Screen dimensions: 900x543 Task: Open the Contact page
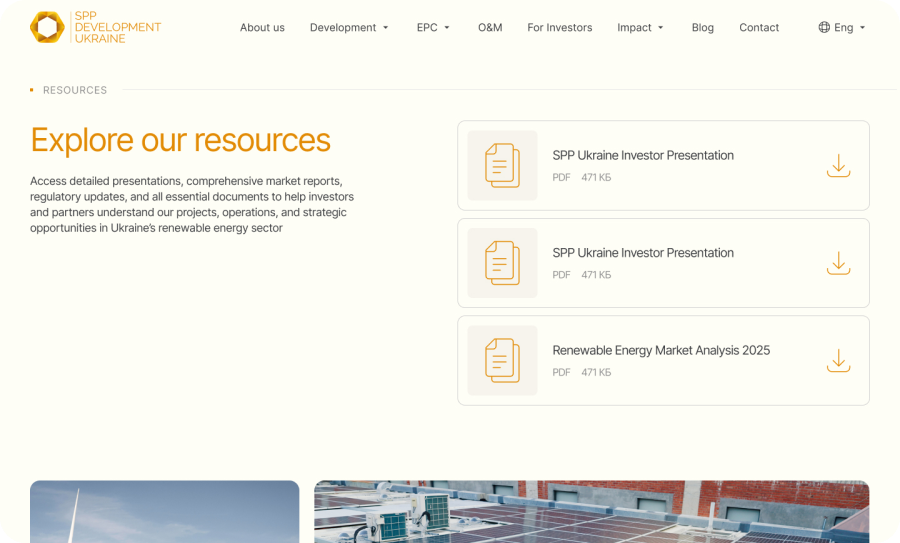[759, 28]
